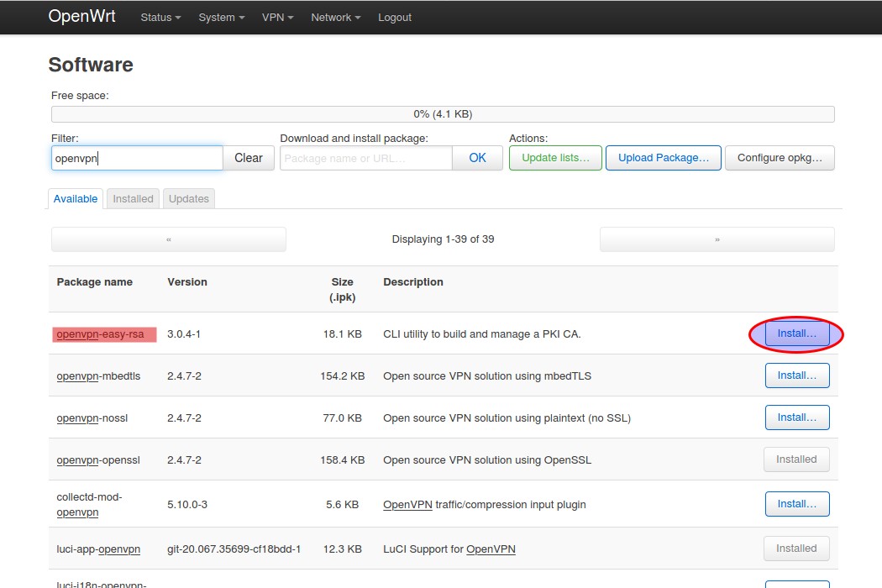Clear the filter text
Image resolution: width=882 pixels, height=588 pixels.
[x=249, y=158]
